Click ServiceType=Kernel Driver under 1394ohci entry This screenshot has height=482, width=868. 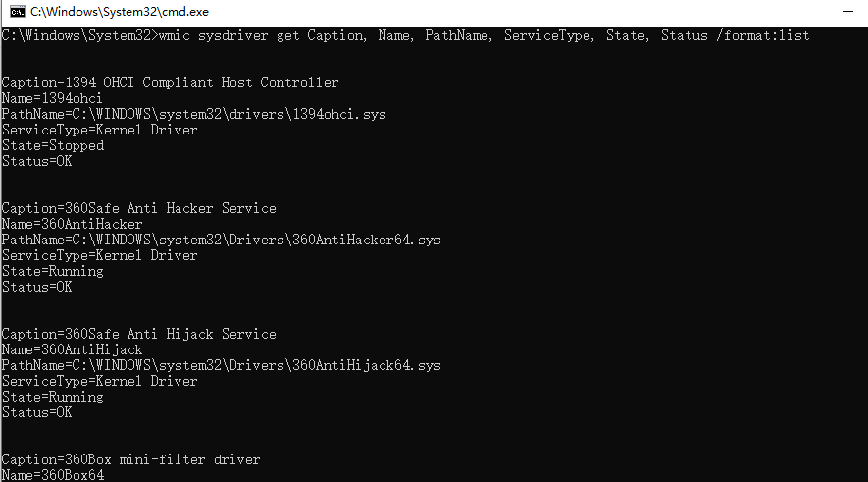coord(100,131)
